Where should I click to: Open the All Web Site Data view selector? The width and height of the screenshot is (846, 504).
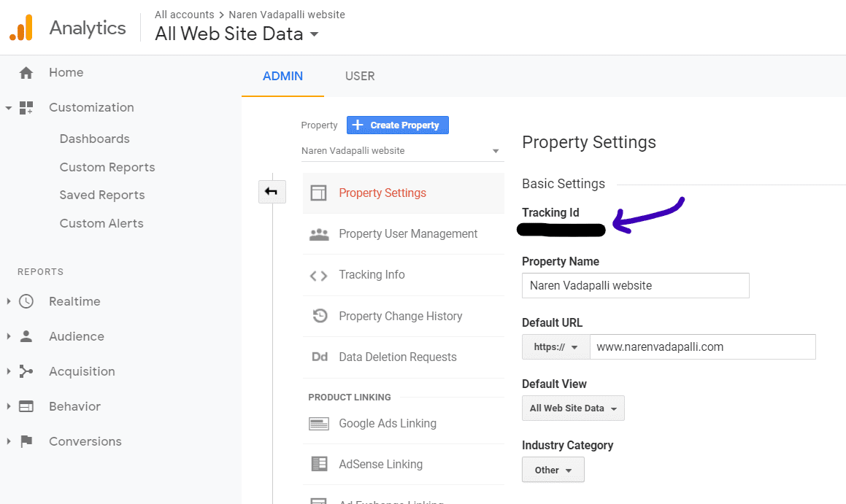tap(237, 34)
